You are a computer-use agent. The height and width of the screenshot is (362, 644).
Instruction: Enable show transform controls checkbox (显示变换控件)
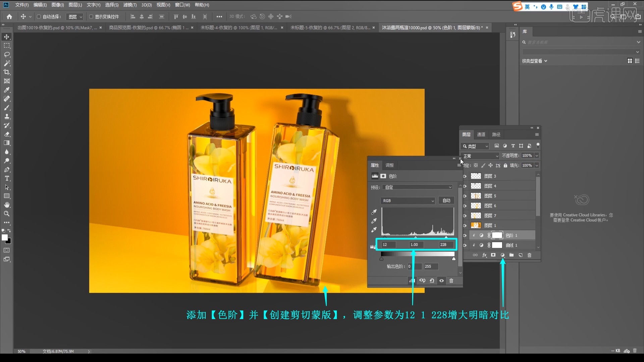(91, 16)
